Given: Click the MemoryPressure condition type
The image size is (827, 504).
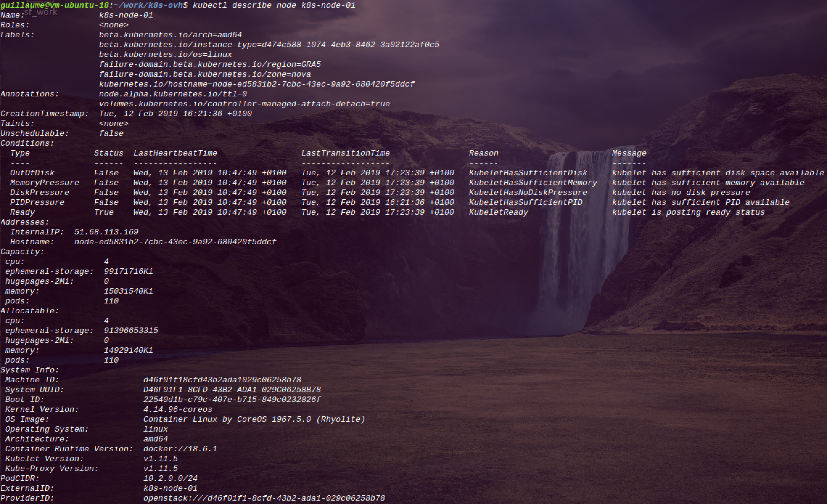Looking at the screenshot, I should [x=44, y=183].
